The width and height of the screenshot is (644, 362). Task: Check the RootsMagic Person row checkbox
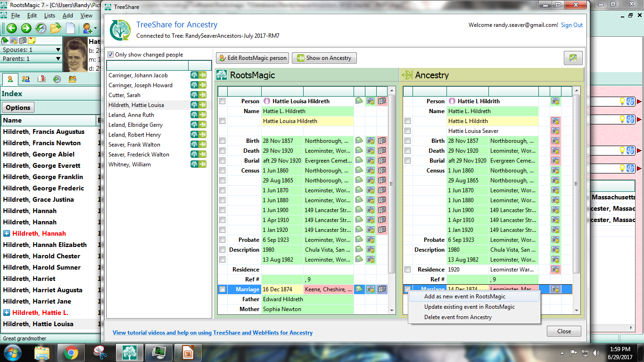[x=222, y=101]
